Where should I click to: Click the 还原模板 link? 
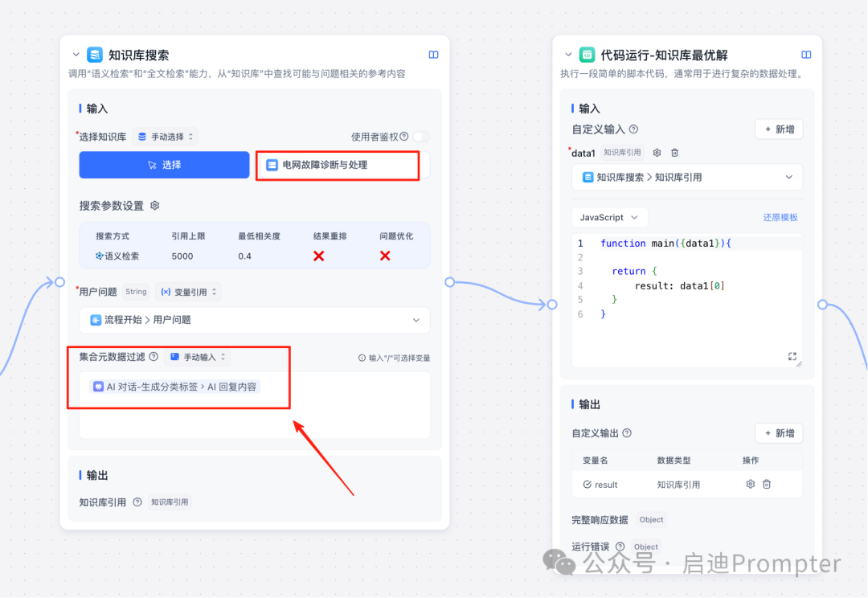780,218
